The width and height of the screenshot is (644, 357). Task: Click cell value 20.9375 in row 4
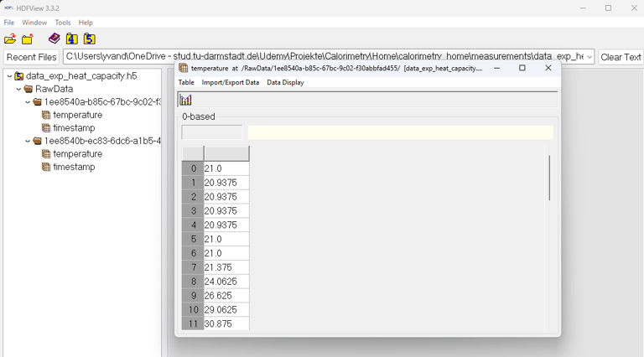226,225
